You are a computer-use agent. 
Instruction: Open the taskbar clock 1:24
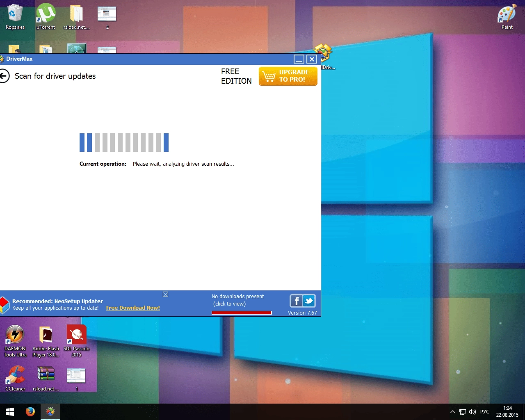click(507, 411)
